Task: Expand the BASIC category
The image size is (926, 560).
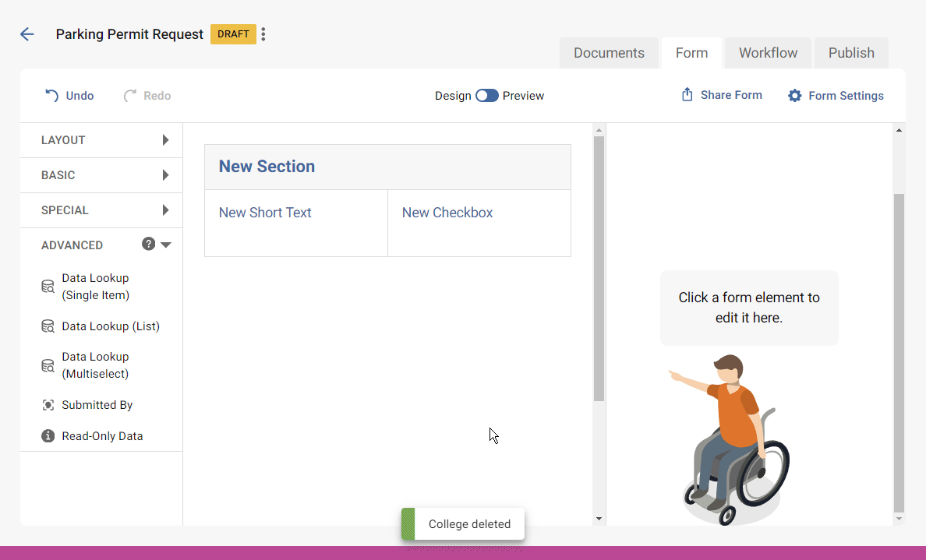Action: (165, 175)
